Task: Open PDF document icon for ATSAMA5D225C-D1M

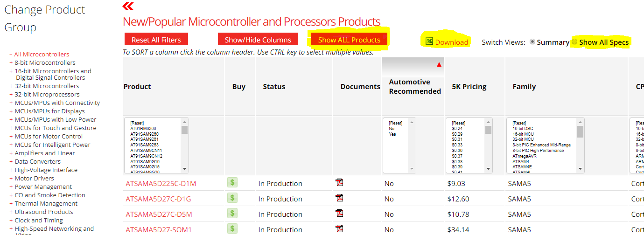Action: [339, 183]
